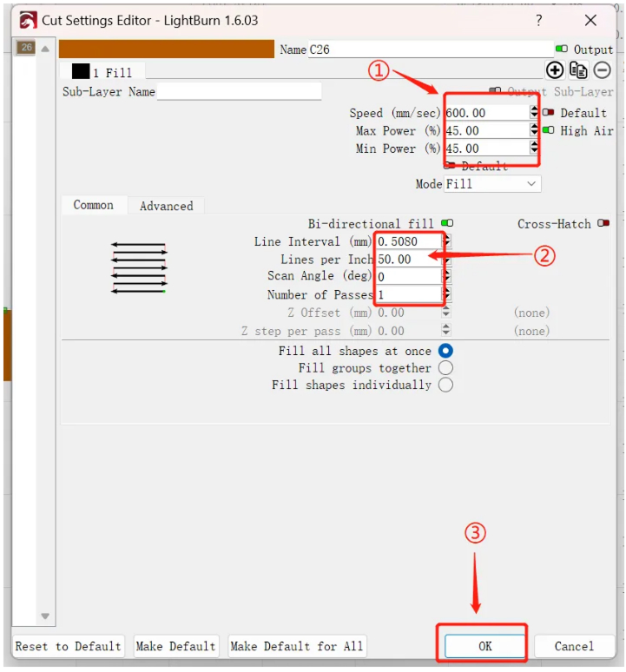Click Lines per Inch field 50.00

(x=409, y=259)
